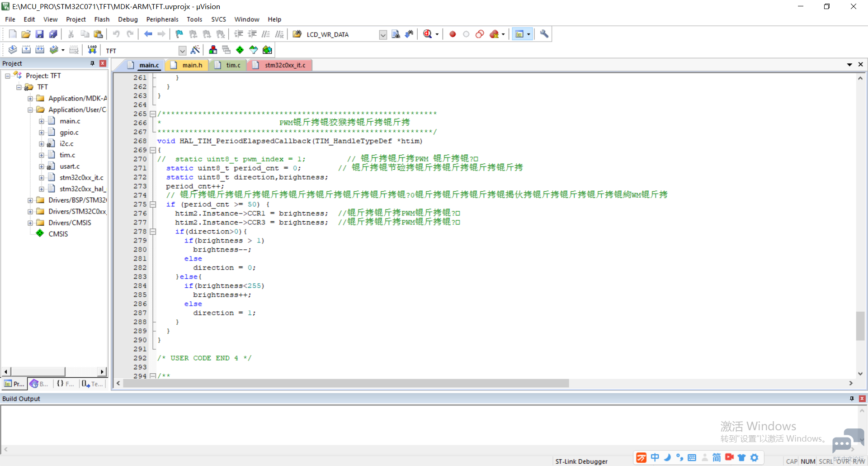This screenshot has height=466, width=868.
Task: Pin the Build Output panel
Action: point(852,399)
